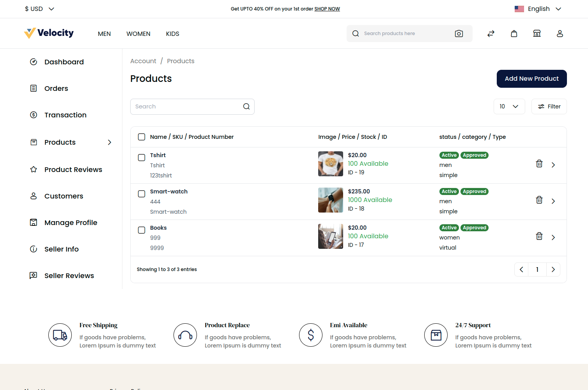Screen dimensions: 588x390
Task: Open the SHOP NOW promotional link
Action: click(327, 9)
